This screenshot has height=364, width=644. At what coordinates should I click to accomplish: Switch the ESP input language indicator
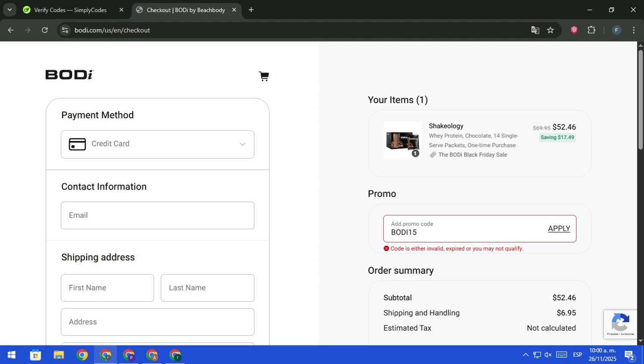point(577,355)
